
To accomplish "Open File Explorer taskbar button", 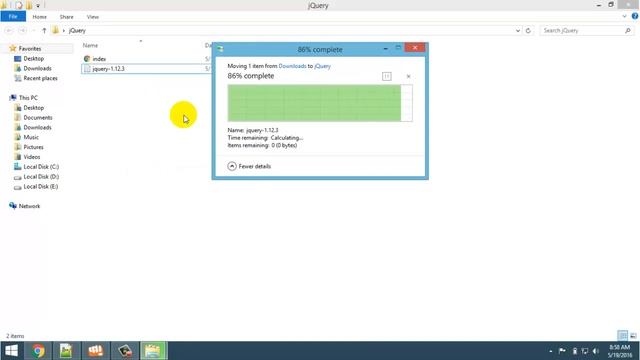I will click(153, 351).
